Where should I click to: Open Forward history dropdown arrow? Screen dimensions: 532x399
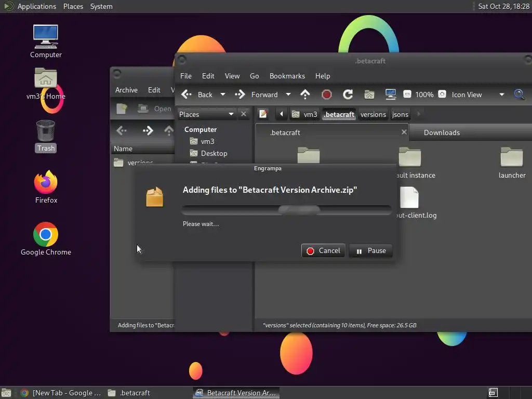coord(288,95)
